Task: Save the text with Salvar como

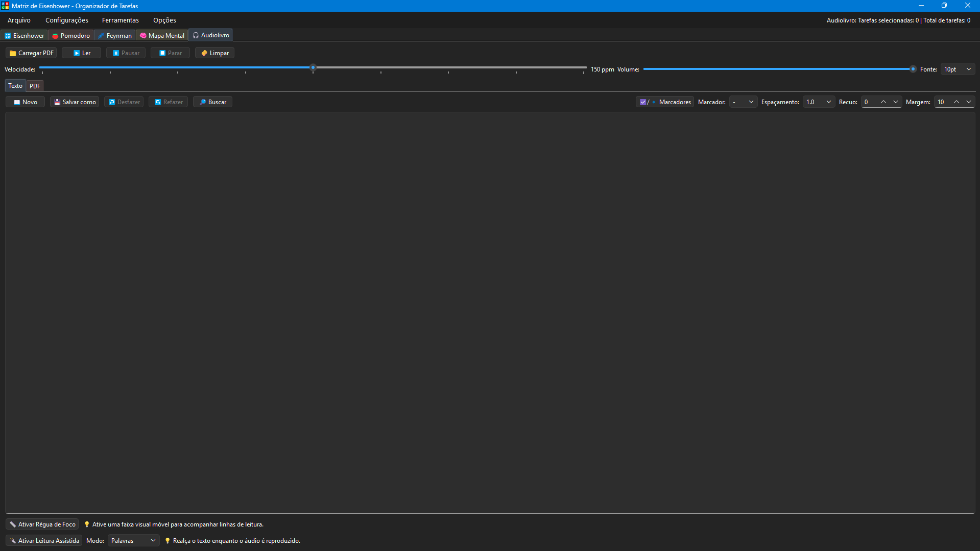Action: (75, 102)
